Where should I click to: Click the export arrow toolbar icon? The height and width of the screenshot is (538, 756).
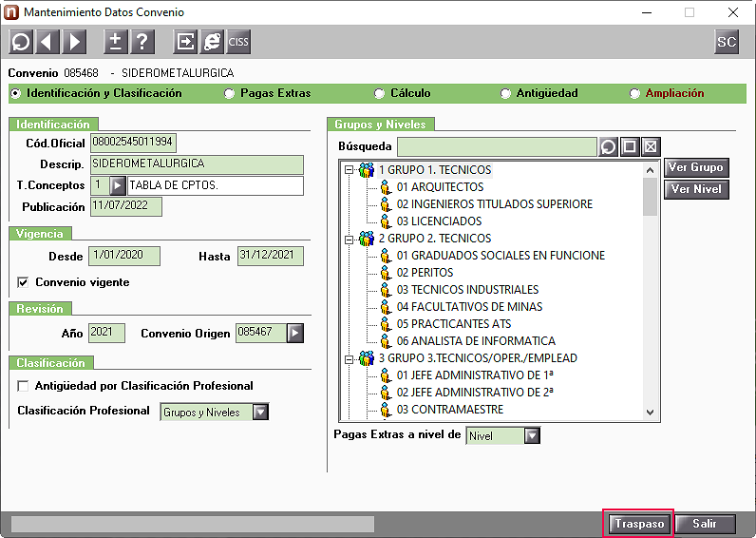[x=185, y=42]
